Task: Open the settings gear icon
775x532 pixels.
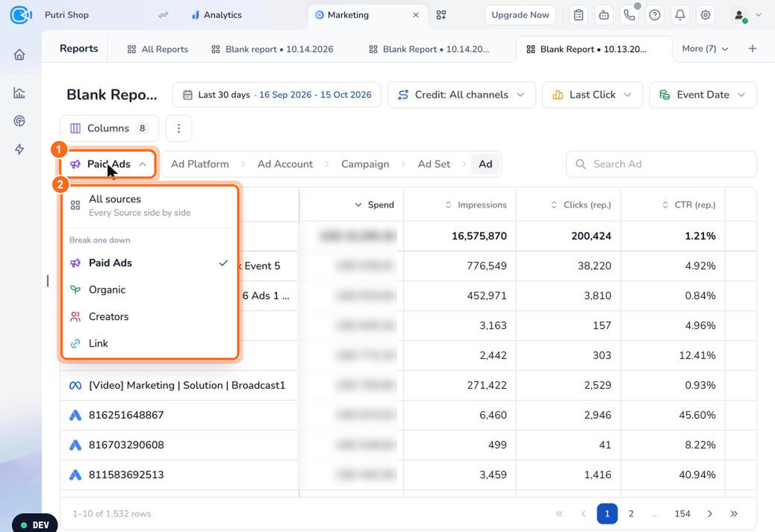Action: (706, 15)
